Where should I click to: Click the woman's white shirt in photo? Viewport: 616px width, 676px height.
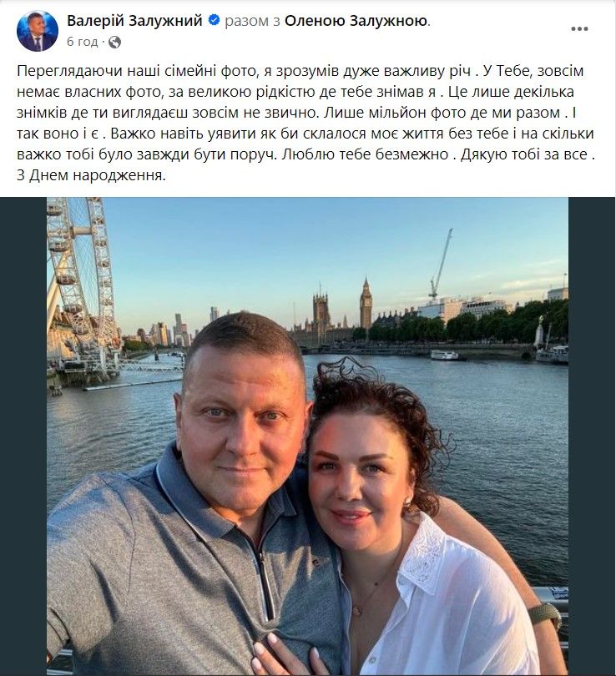(442, 601)
